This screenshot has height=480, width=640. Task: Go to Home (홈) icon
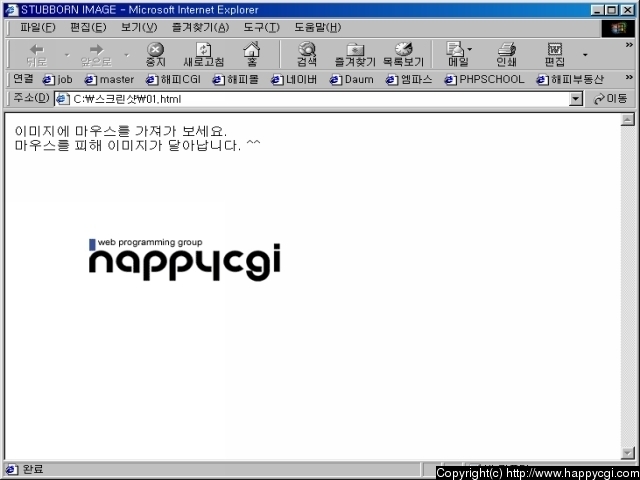point(252,54)
